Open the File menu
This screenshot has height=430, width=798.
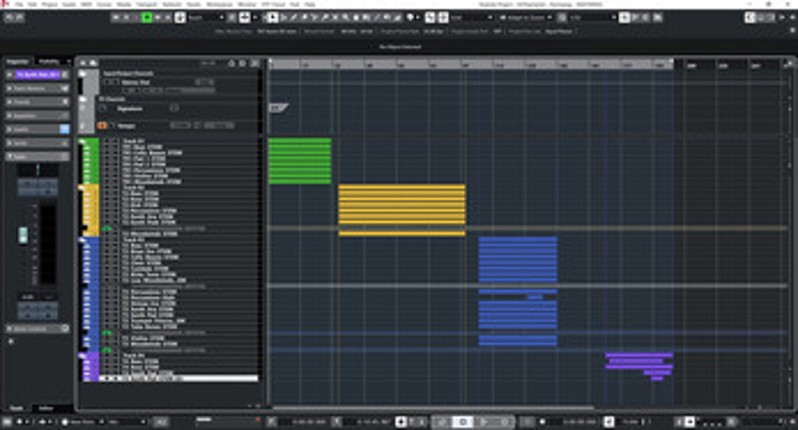19,4
